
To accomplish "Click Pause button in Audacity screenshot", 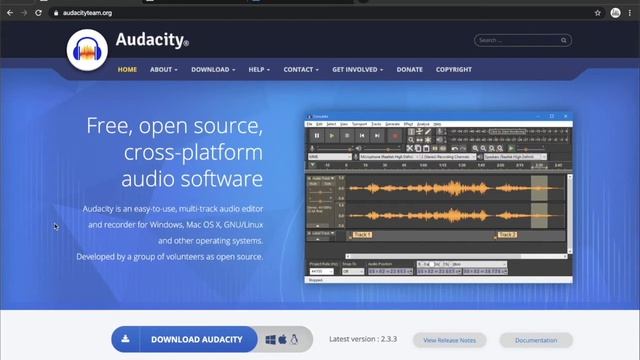I will coord(317,136).
